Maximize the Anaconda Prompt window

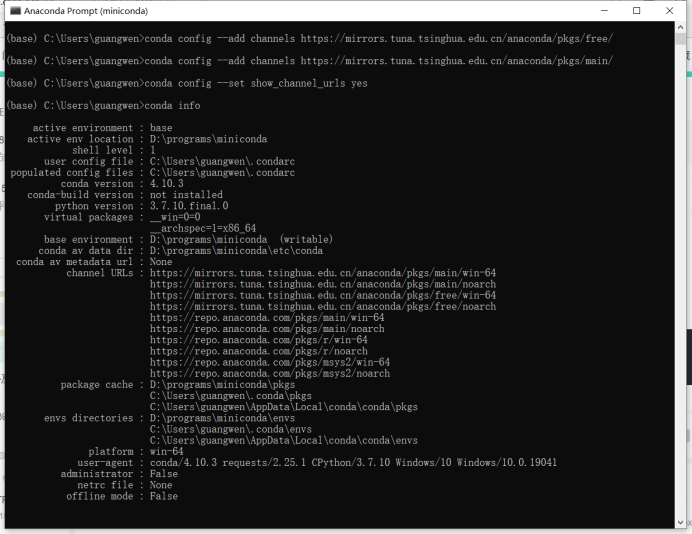636,11
